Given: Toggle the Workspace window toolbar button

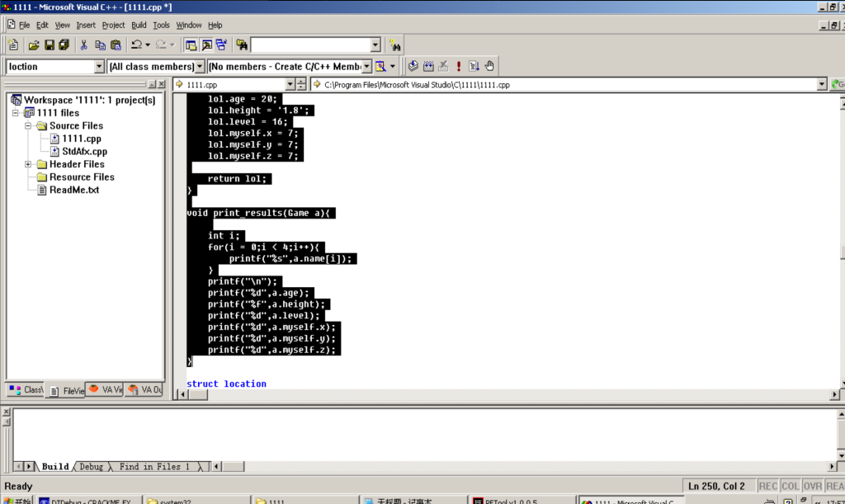Looking at the screenshot, I should tap(191, 45).
